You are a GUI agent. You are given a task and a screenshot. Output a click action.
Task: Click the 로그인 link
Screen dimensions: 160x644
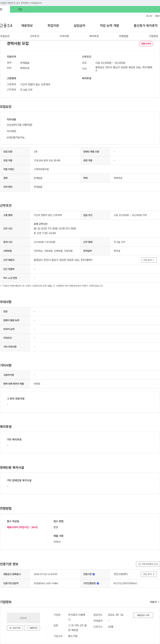click(x=149, y=16)
